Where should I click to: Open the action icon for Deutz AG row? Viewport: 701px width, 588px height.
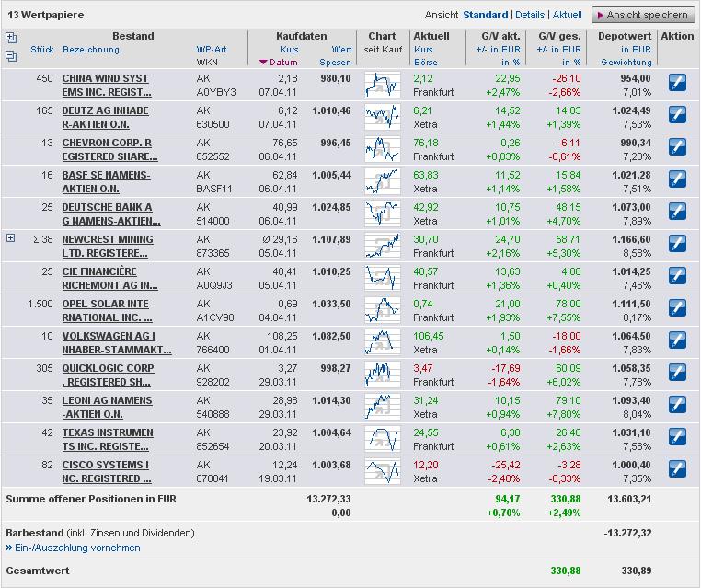tap(677, 116)
